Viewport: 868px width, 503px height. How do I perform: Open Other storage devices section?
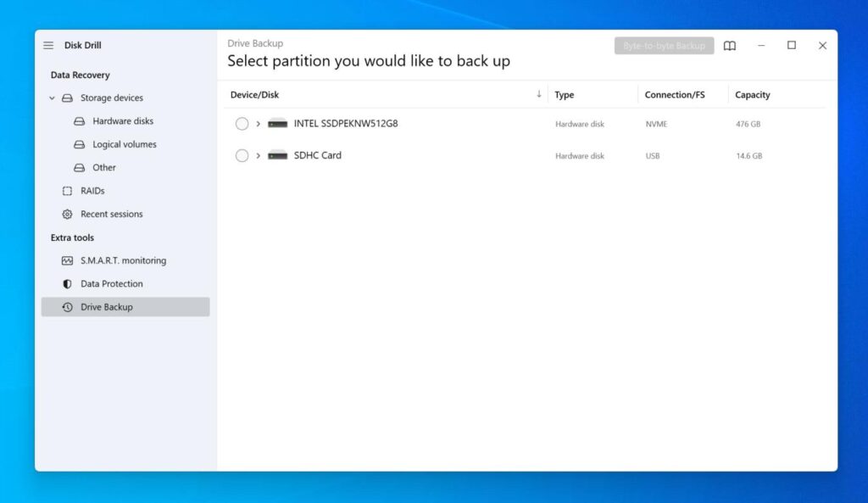tap(104, 168)
